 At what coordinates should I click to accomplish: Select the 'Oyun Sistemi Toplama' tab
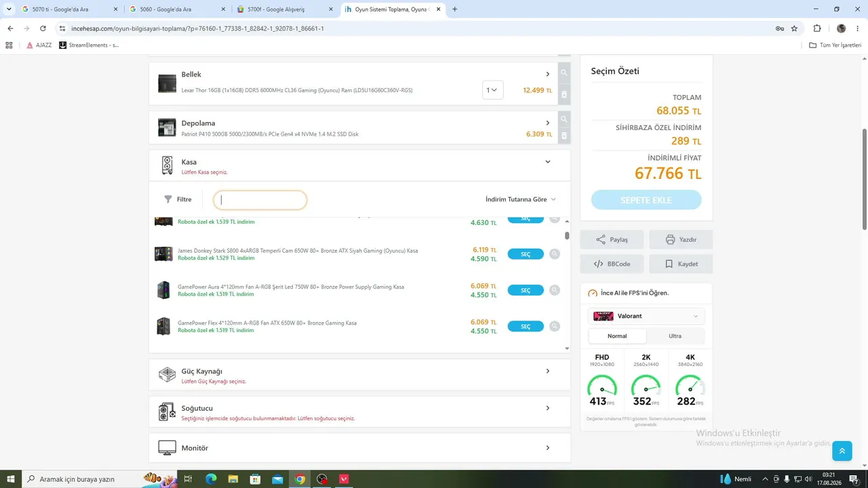(x=392, y=9)
